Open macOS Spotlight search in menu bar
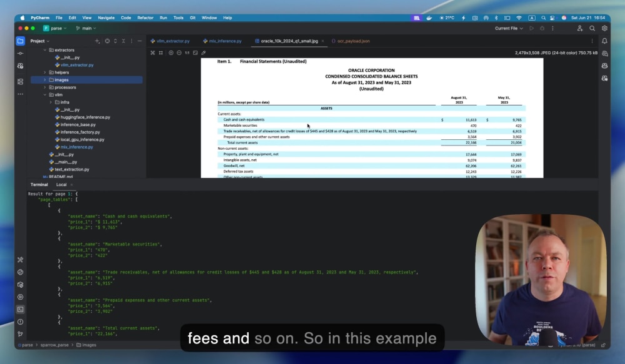The image size is (625, 364). click(x=543, y=18)
